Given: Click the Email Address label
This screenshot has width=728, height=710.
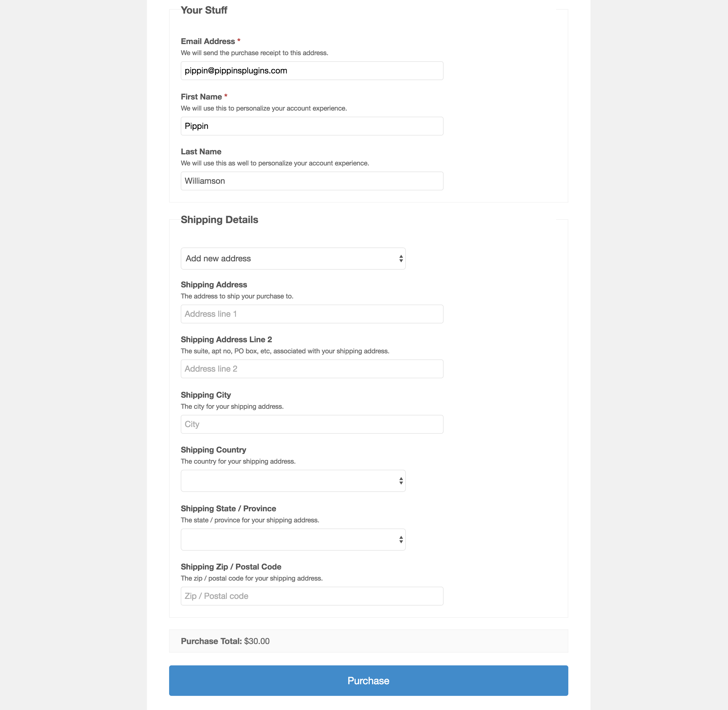Looking at the screenshot, I should coord(208,41).
